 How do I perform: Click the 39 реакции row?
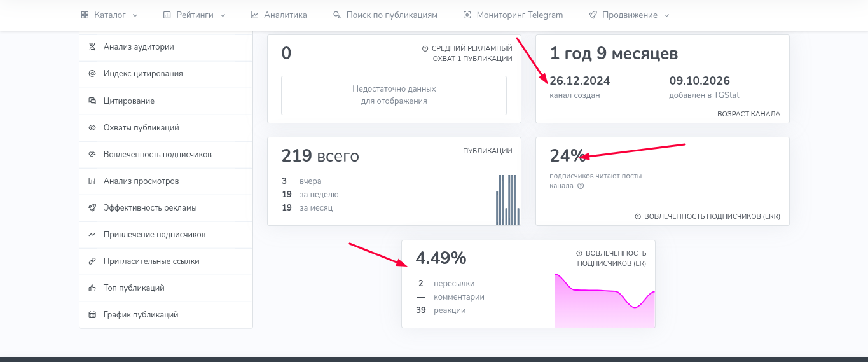pos(441,310)
